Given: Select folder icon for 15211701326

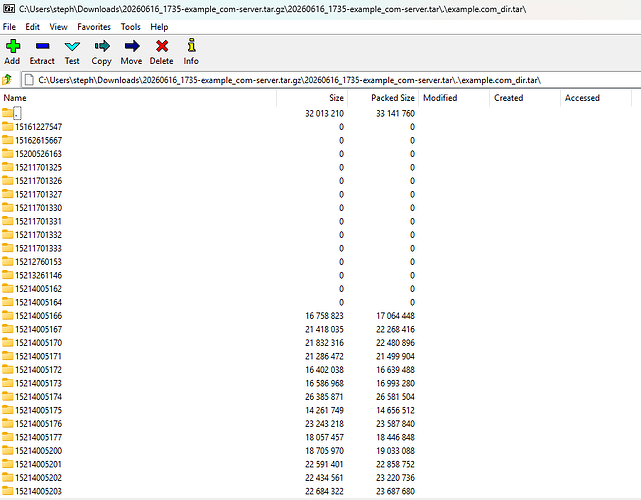Looking at the screenshot, I should pyautogui.click(x=8, y=180).
